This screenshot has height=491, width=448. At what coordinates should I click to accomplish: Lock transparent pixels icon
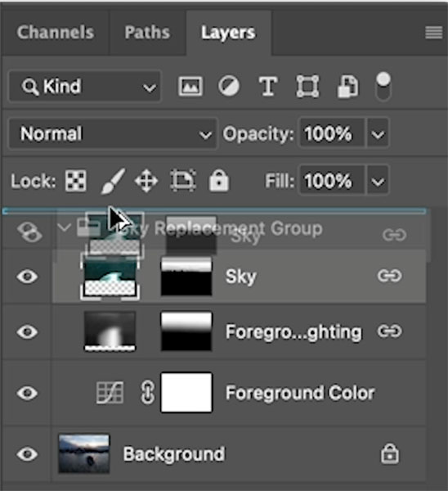click(76, 181)
